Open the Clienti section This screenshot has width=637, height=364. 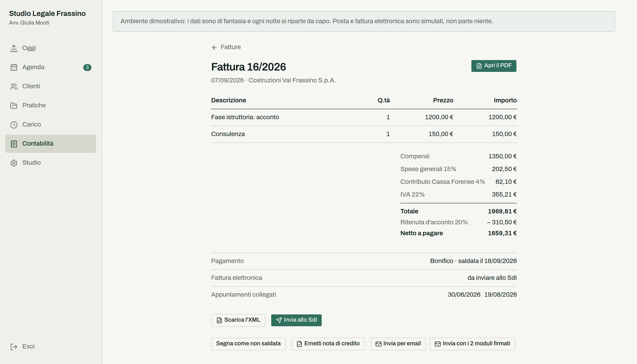(x=51, y=86)
